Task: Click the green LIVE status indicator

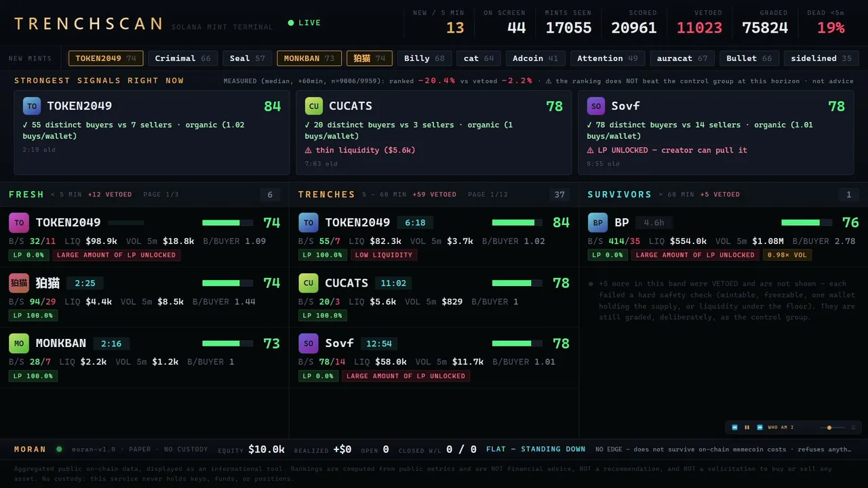Action: tap(304, 22)
